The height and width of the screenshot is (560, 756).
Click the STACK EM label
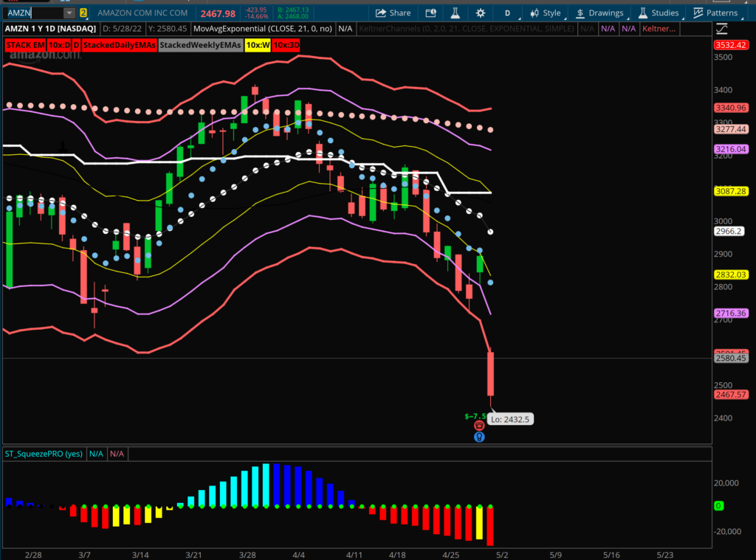coord(26,45)
